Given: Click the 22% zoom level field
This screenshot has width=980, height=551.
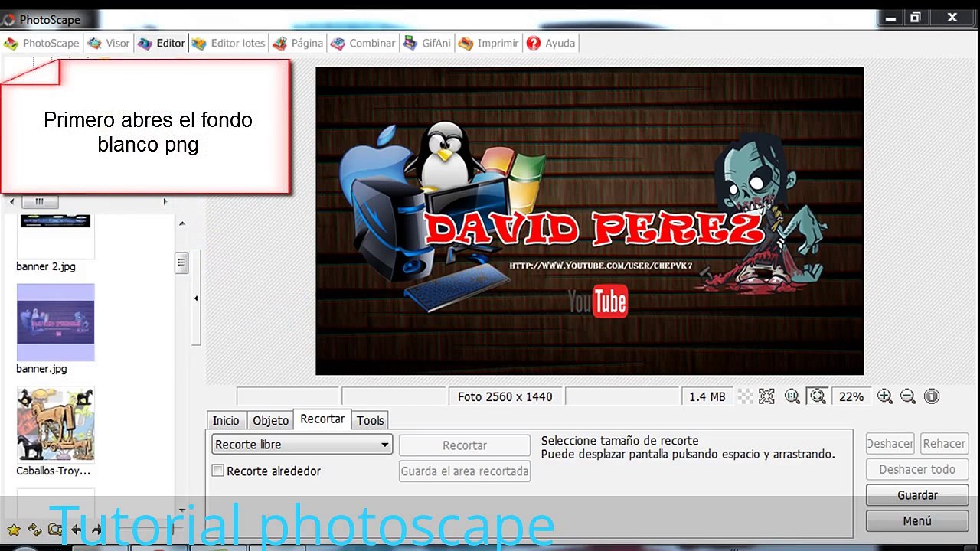Looking at the screenshot, I should [x=851, y=396].
